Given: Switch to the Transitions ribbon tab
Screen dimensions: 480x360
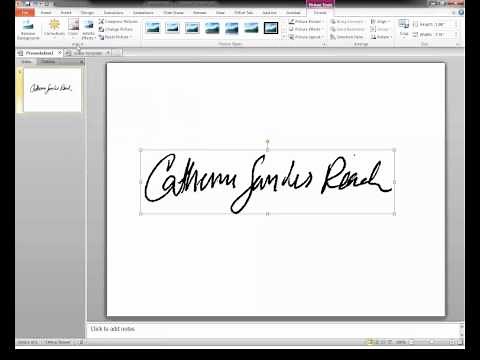Looking at the screenshot, I should (114, 13).
